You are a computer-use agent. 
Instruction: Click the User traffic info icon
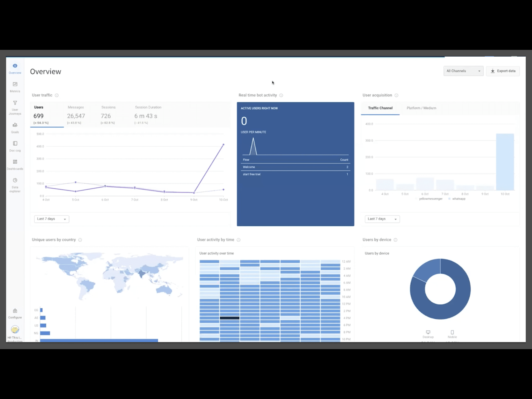57,95
